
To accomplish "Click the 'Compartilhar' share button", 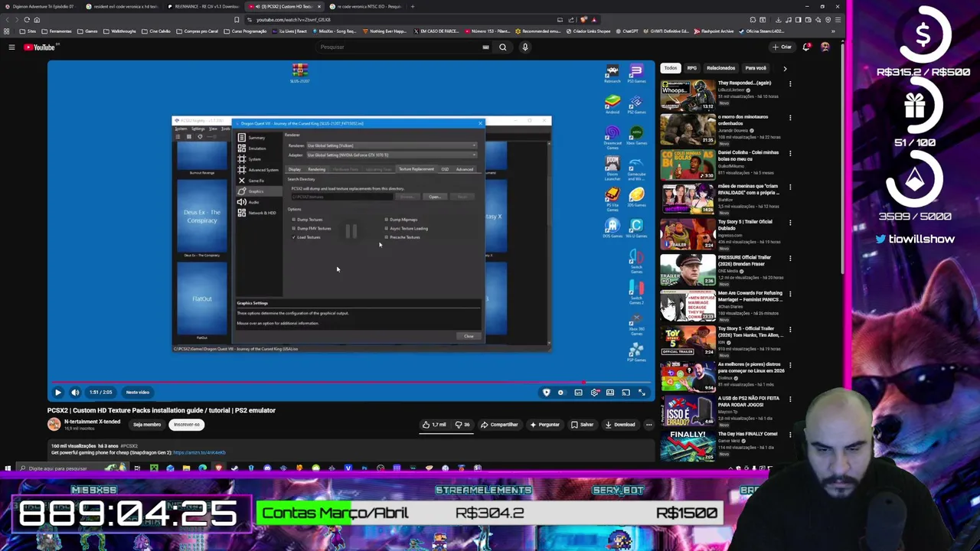I will [499, 425].
